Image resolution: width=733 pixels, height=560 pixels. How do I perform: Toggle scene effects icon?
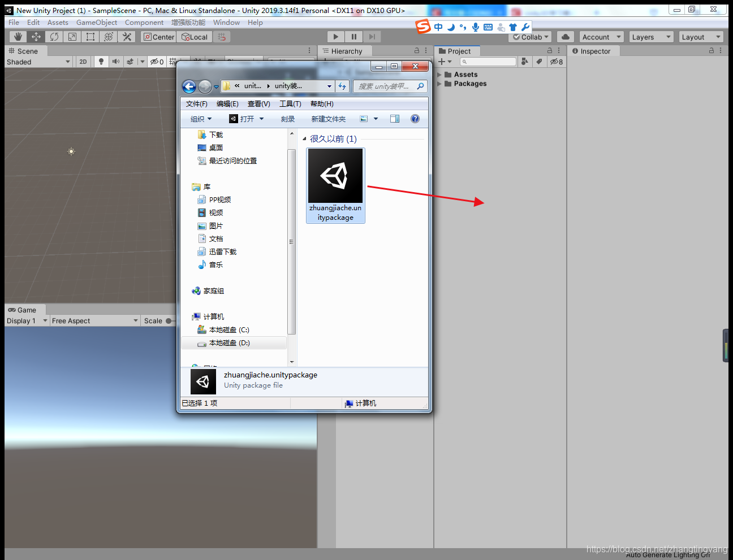pos(130,62)
